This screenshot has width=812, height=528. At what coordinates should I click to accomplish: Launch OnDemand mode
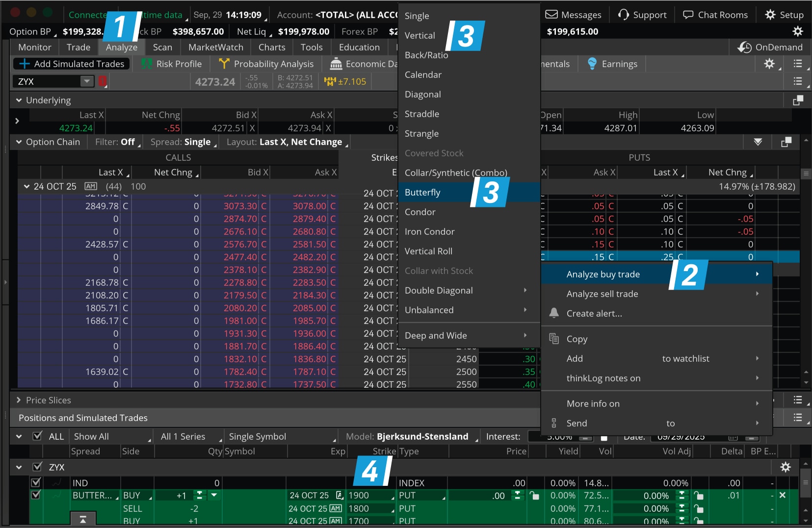point(770,47)
